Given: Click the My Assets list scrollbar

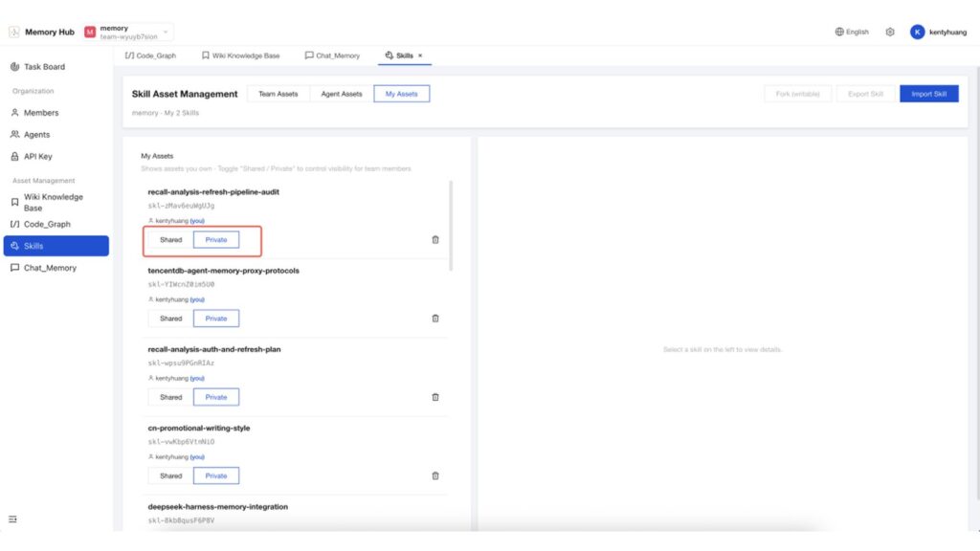Looking at the screenshot, I should pos(451,226).
